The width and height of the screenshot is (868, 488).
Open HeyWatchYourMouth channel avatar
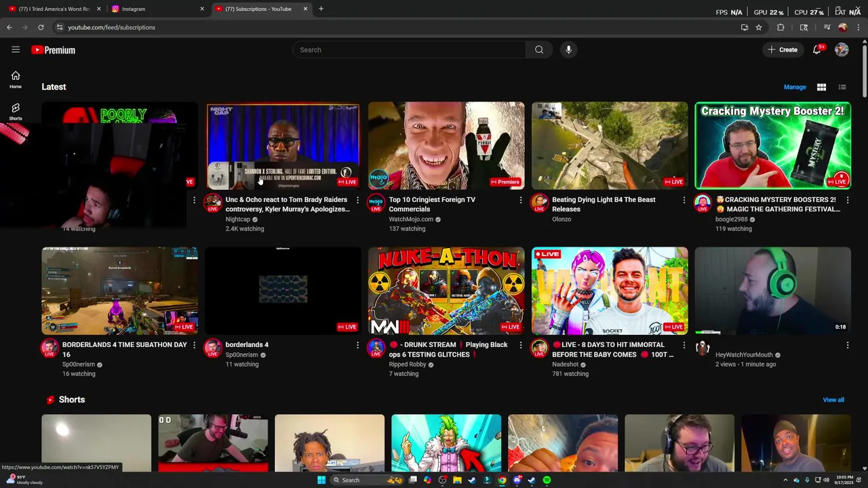(703, 347)
